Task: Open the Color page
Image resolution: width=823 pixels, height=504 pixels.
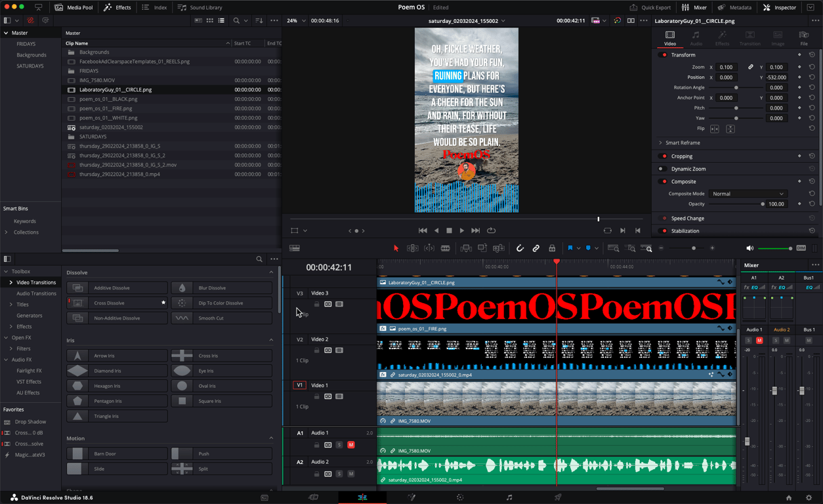Action: [460, 497]
